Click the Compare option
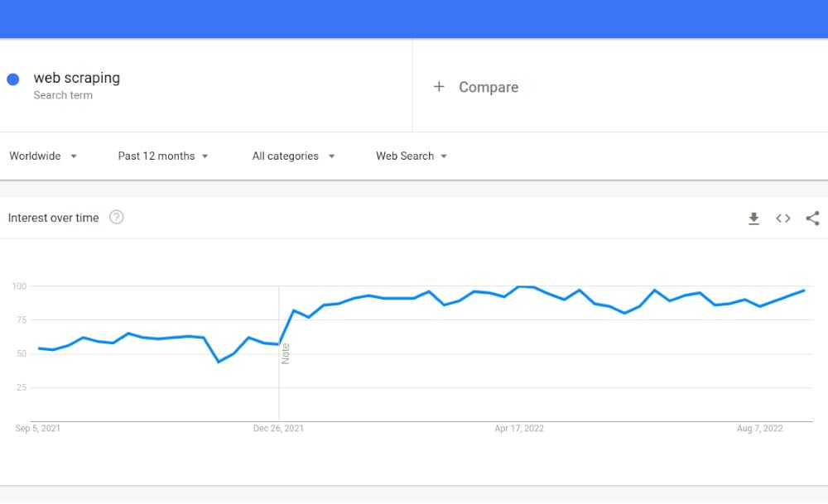The image size is (828, 504). point(488,86)
